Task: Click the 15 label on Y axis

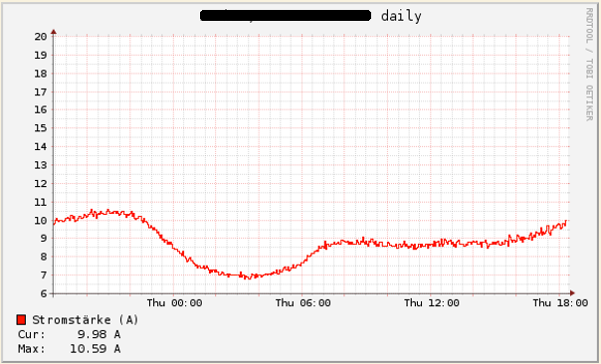Action: click(x=41, y=128)
